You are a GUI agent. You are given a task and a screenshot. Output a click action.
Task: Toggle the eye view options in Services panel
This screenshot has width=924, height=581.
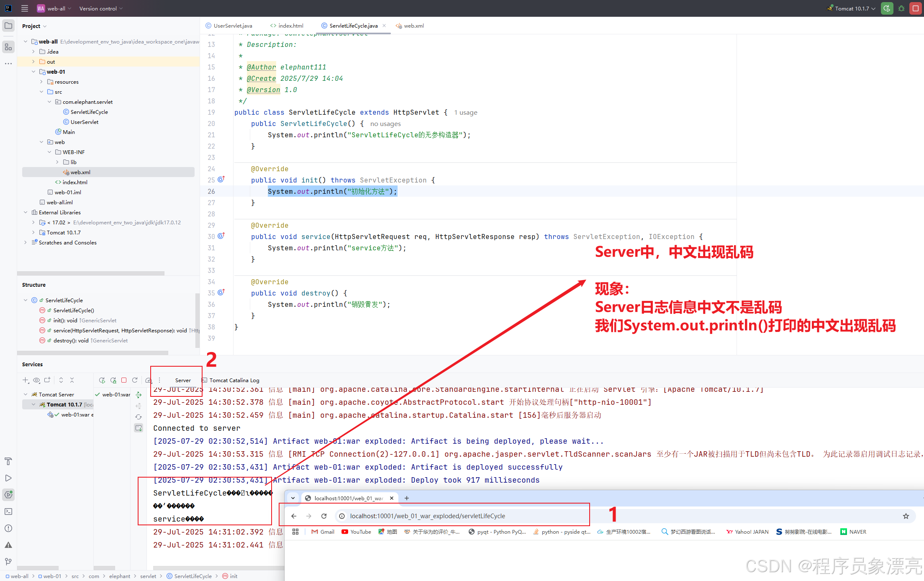37,380
